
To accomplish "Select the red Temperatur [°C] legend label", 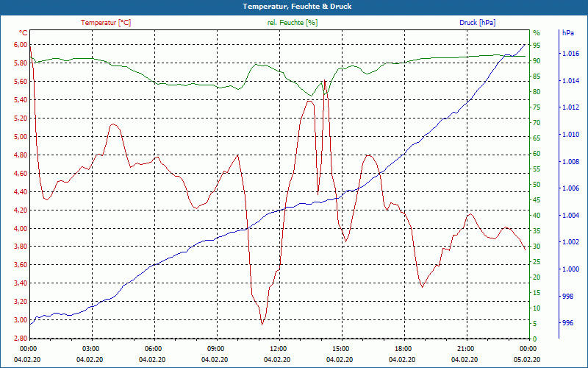I will [106, 23].
